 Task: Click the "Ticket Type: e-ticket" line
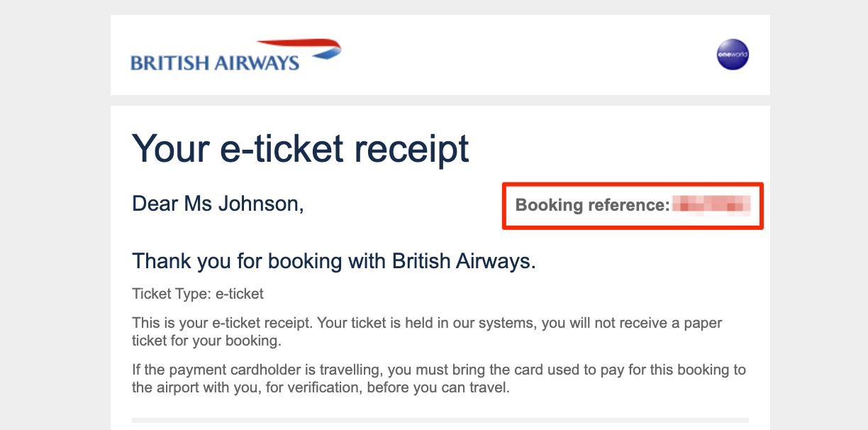tap(198, 294)
